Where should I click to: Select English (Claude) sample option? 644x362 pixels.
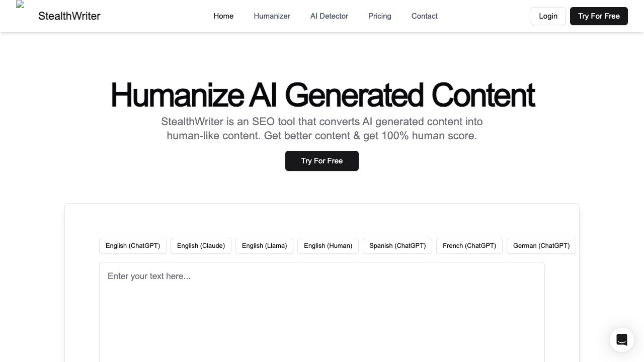tap(201, 246)
